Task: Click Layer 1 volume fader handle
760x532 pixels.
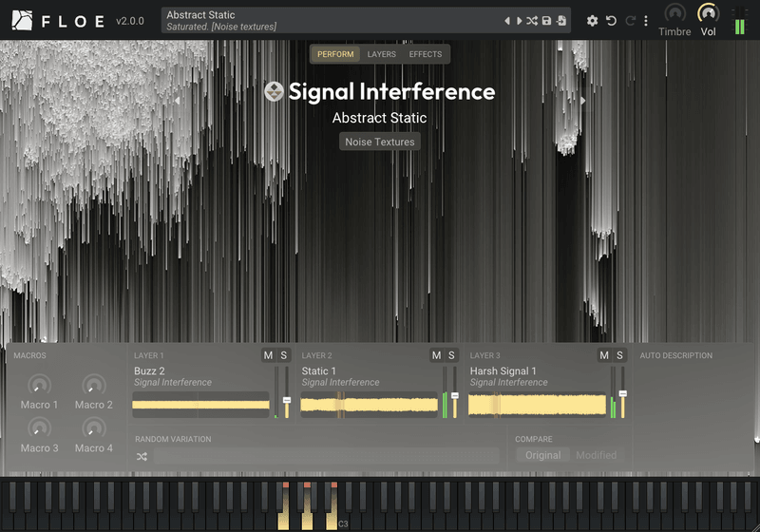Action: click(287, 400)
